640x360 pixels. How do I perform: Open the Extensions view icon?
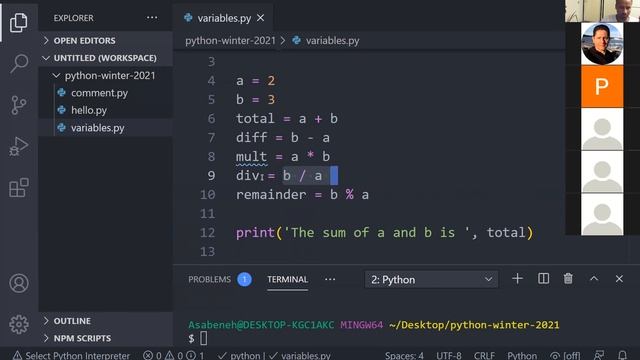coord(19,188)
